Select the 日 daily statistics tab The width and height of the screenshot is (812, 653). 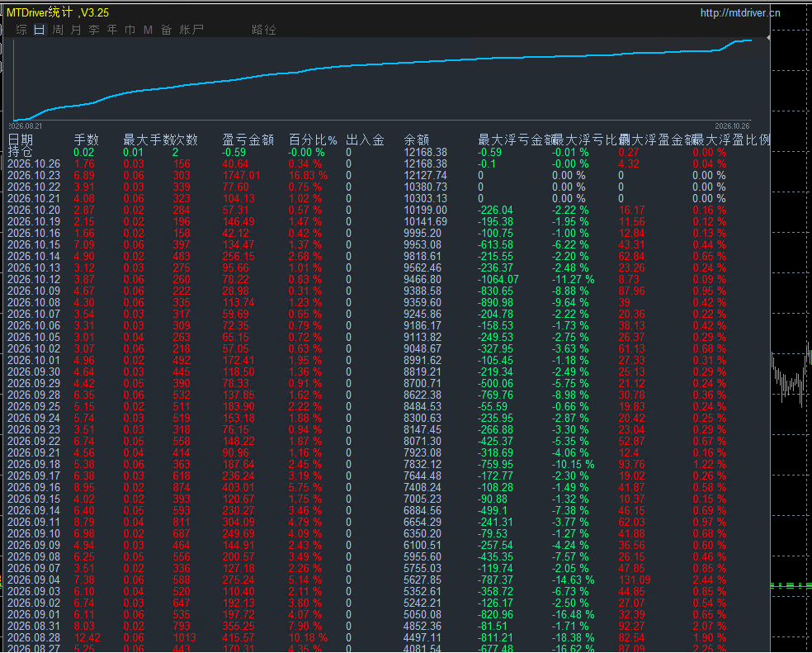pos(40,30)
